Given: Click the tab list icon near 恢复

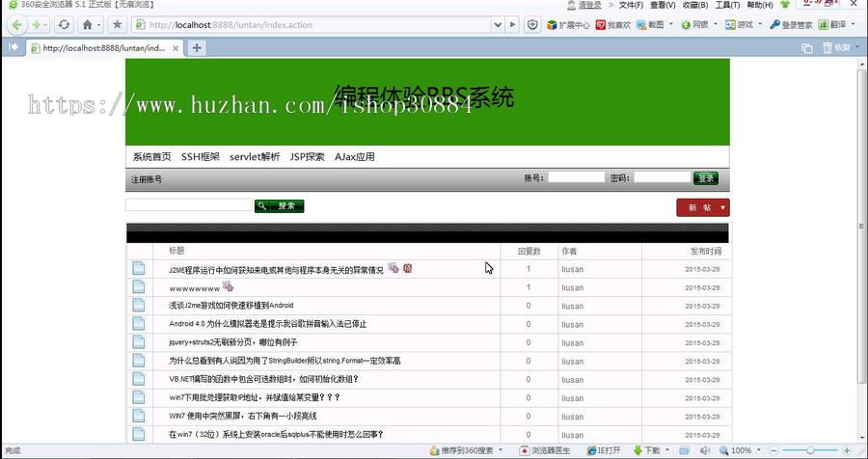Looking at the screenshot, I should (807, 48).
